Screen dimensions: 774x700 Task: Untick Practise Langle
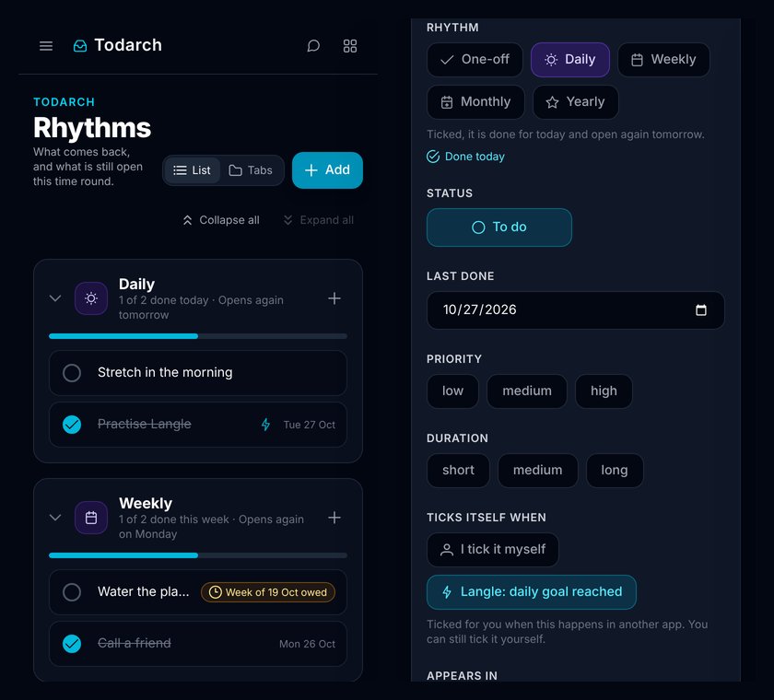click(x=72, y=425)
